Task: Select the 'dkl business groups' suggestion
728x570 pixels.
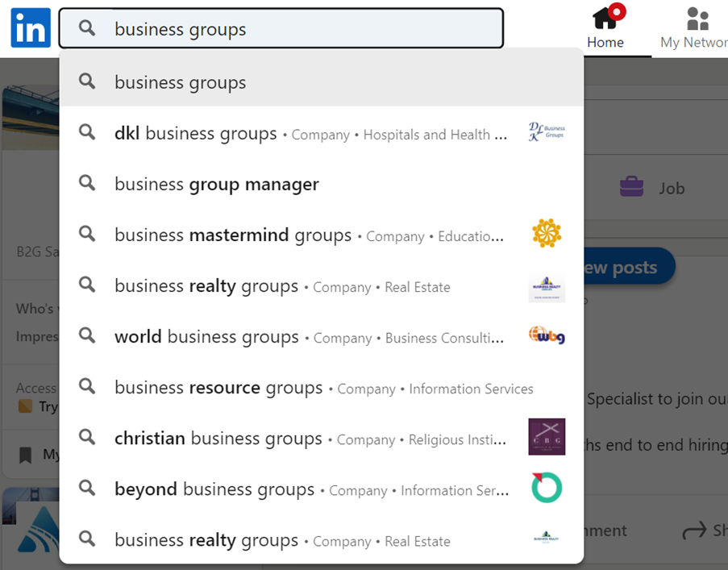Action: (x=322, y=133)
